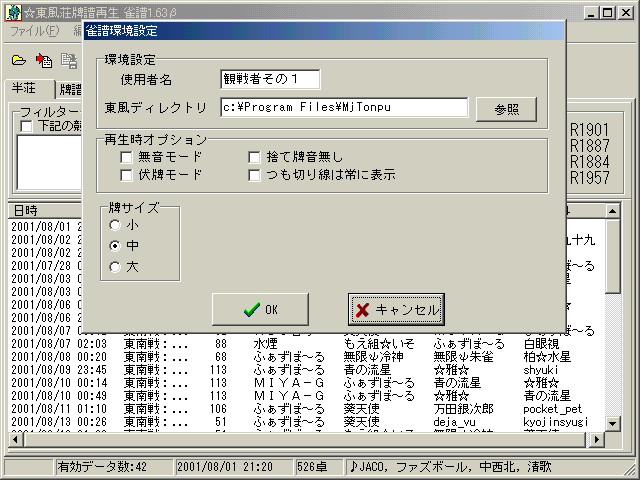Screen dimensions: 640x480
Task: Open the ファイル(F) menu
Action: [33, 31]
